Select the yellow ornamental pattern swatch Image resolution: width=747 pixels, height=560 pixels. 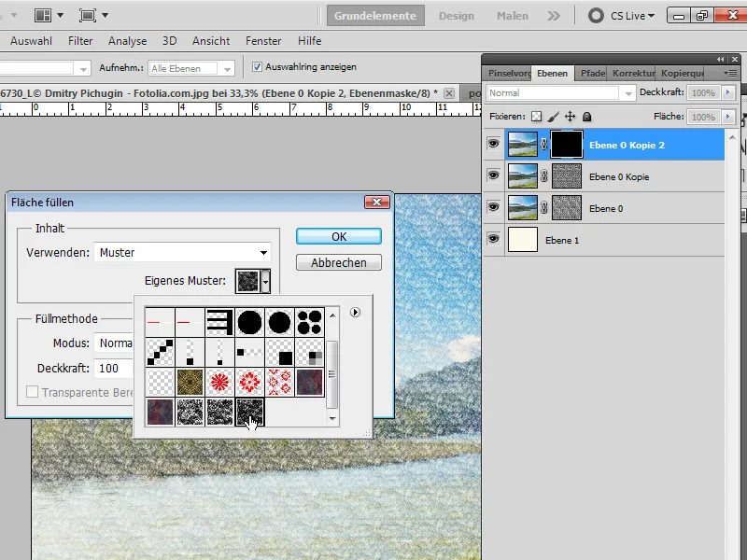[190, 382]
